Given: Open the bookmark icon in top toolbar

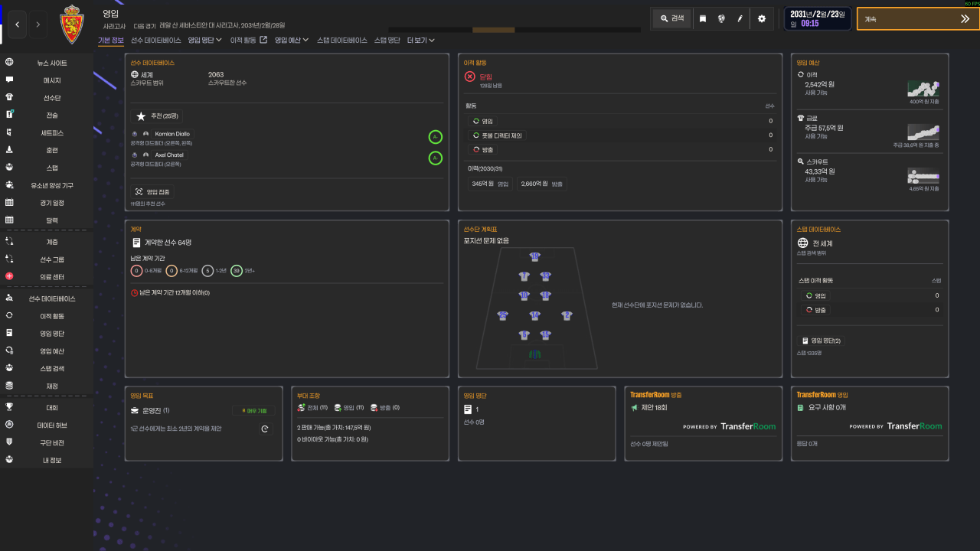Looking at the screenshot, I should tap(703, 18).
